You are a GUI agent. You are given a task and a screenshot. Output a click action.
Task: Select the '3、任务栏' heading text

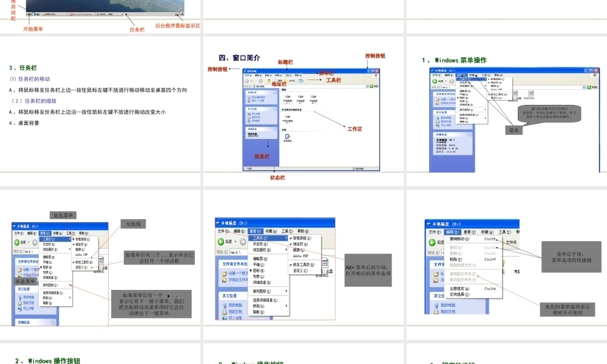pos(23,68)
